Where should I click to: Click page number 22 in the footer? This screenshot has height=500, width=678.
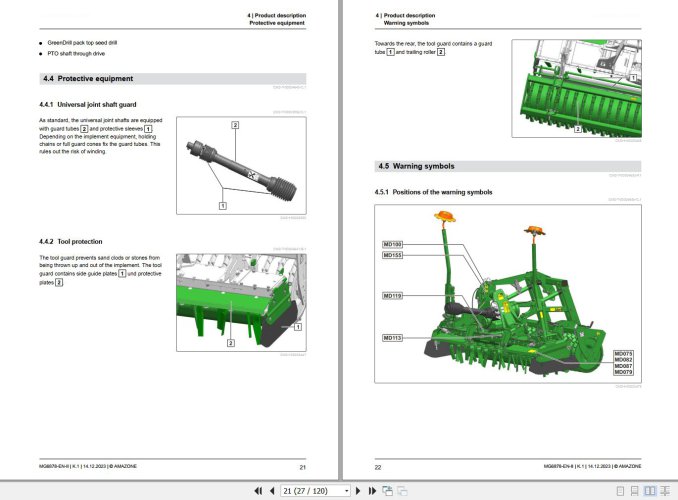click(378, 467)
